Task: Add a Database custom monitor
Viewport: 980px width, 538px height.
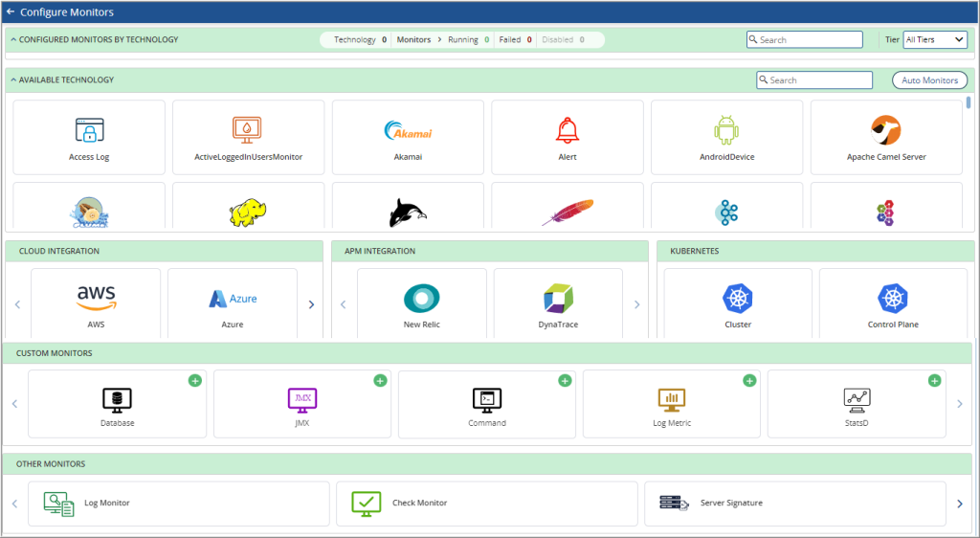Action: click(x=195, y=381)
